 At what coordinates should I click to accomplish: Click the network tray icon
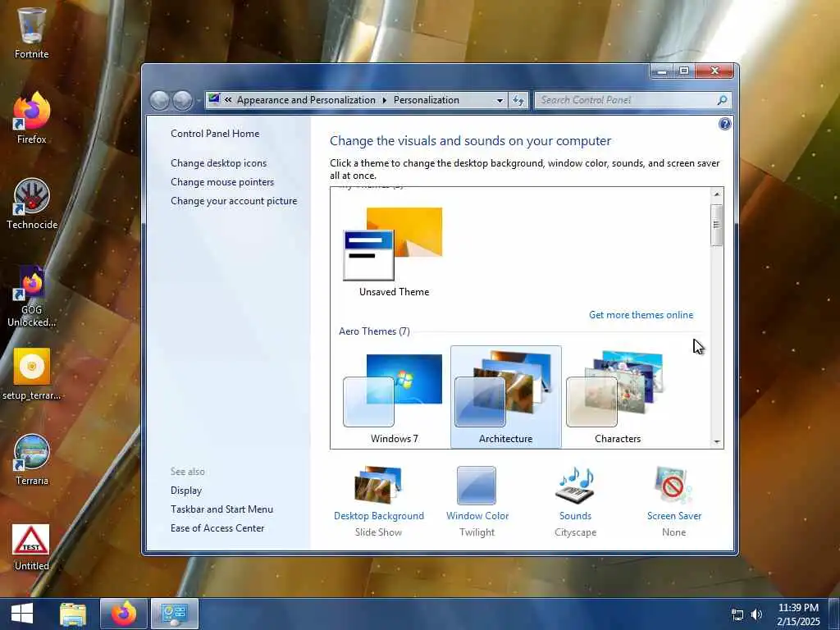737,614
